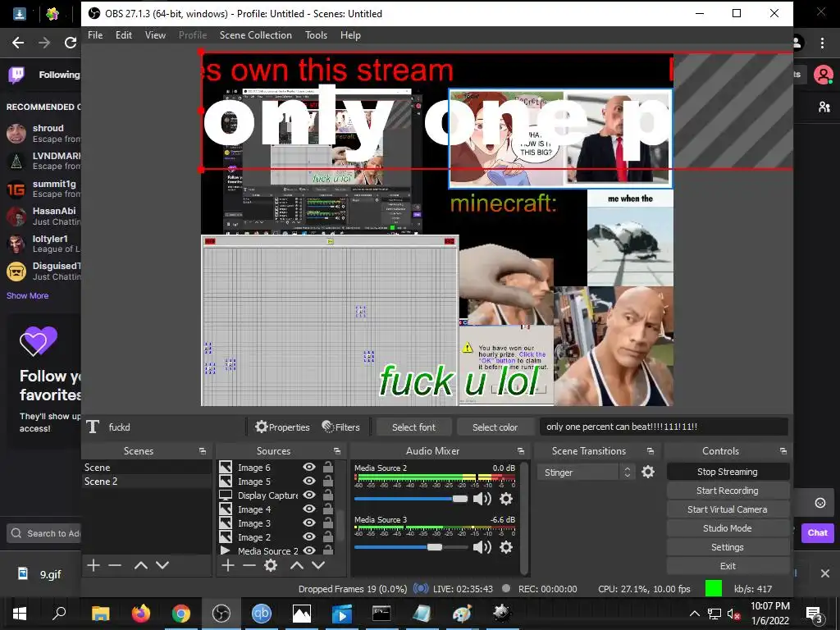Image resolution: width=840 pixels, height=630 pixels.
Task: Add a new source with the plus icon
Action: (x=228, y=565)
